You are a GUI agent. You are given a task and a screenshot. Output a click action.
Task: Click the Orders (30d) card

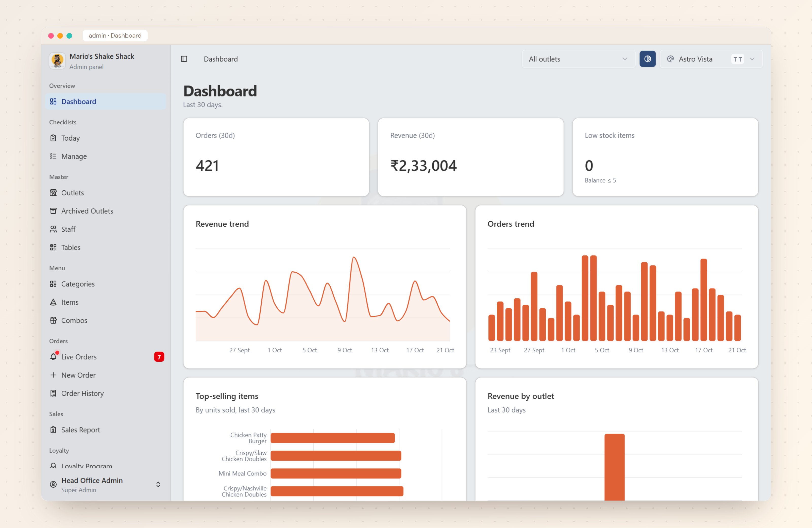(276, 157)
